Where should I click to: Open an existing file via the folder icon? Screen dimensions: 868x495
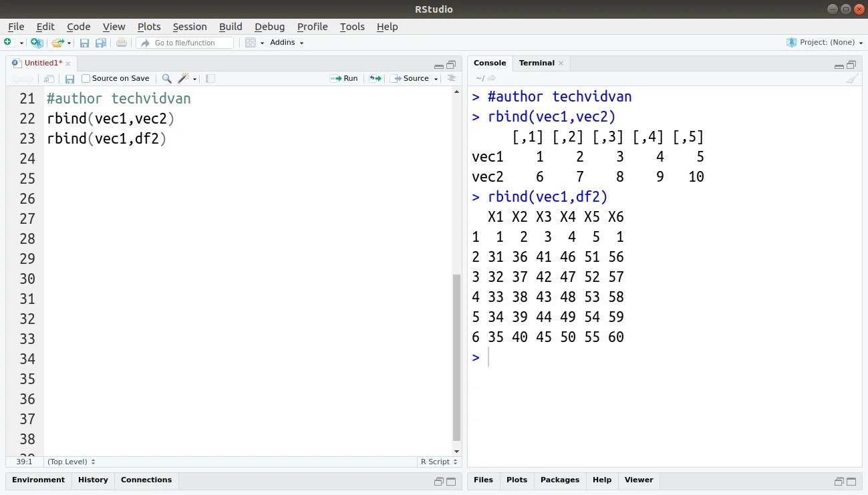click(57, 42)
